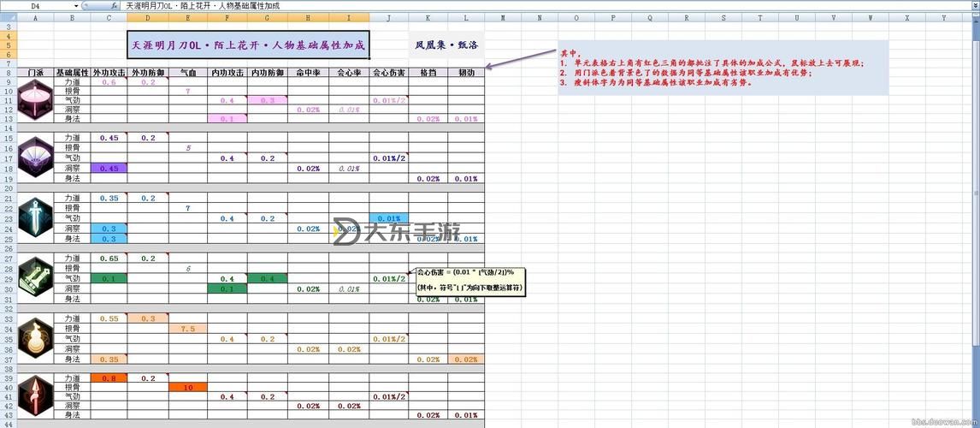Select the peach highlighted 7.5 cell in row 34
The width and height of the screenshot is (980, 428).
coord(188,329)
